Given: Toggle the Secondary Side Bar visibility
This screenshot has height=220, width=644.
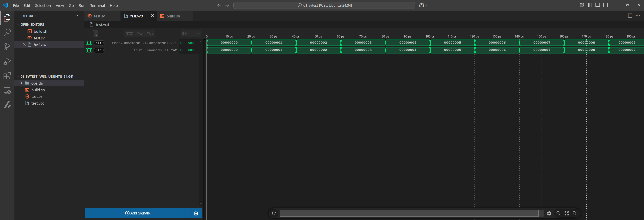Looking at the screenshot, I should point(606,5).
